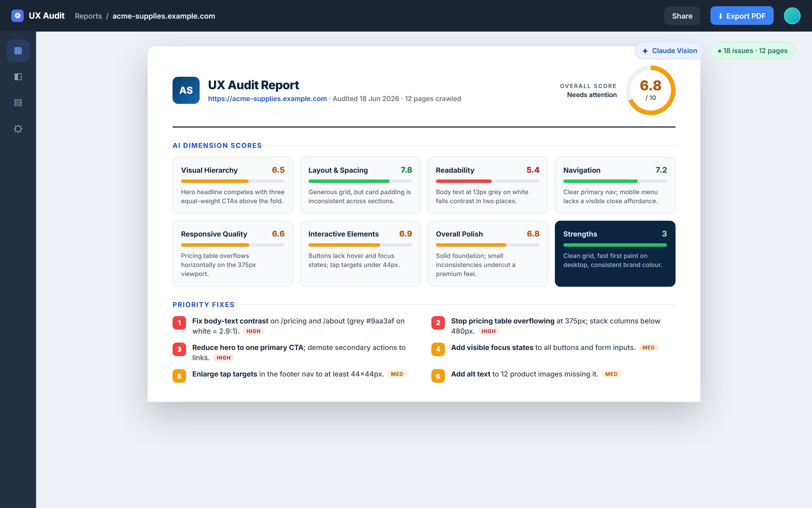The height and width of the screenshot is (508, 812).
Task: Click the Claude Vision pill
Action: click(x=669, y=51)
